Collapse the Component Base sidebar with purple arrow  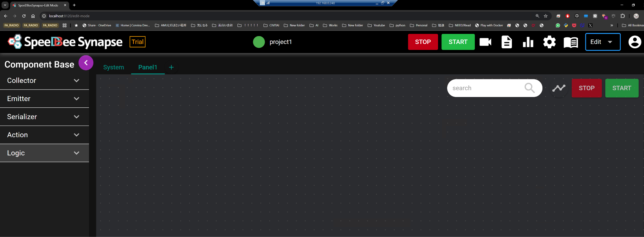(x=86, y=63)
